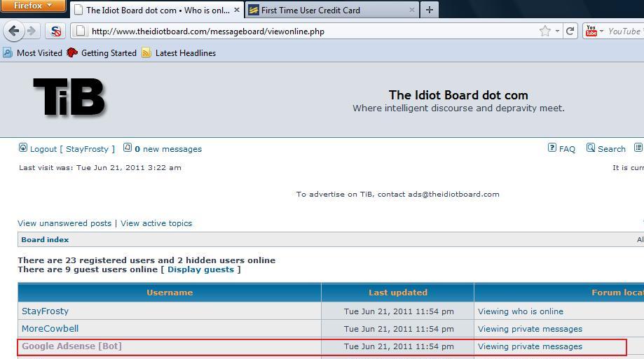Viewport: 644px width, 359px height.
Task: Open the Search link
Action: point(612,149)
